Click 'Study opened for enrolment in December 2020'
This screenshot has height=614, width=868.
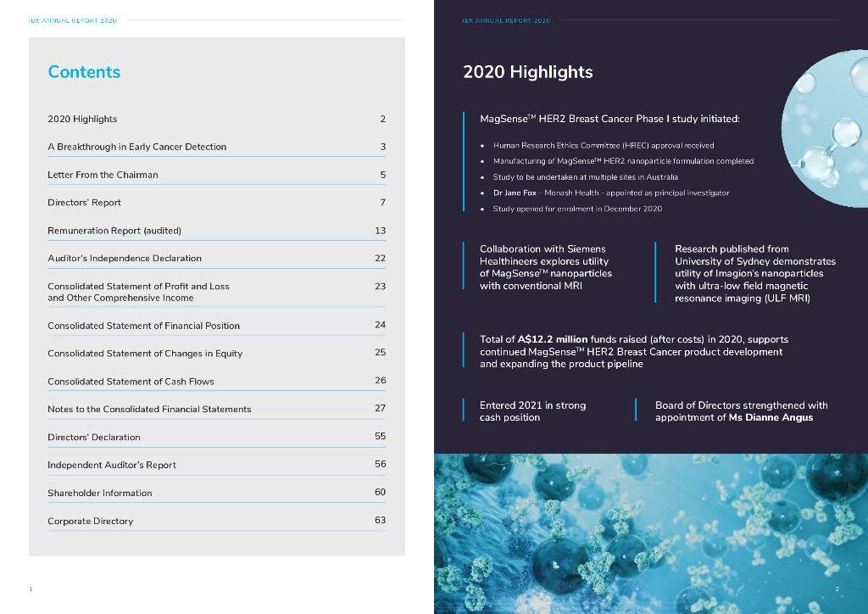(x=577, y=209)
